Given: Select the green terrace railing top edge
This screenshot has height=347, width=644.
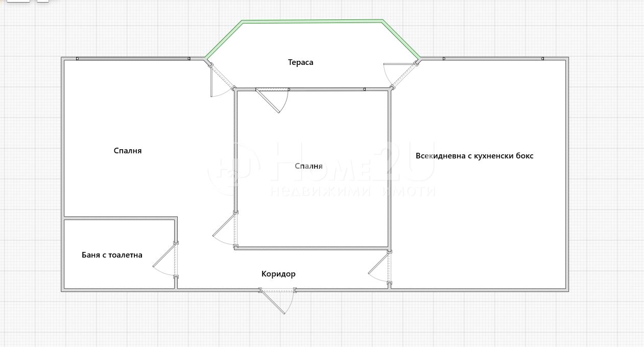Looking at the screenshot, I should pyautogui.click(x=313, y=21).
